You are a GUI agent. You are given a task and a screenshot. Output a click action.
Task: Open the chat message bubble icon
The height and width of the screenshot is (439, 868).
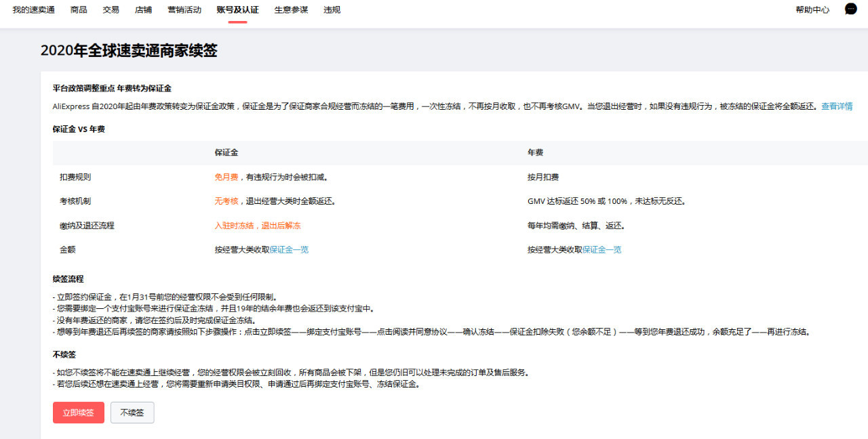(850, 9)
